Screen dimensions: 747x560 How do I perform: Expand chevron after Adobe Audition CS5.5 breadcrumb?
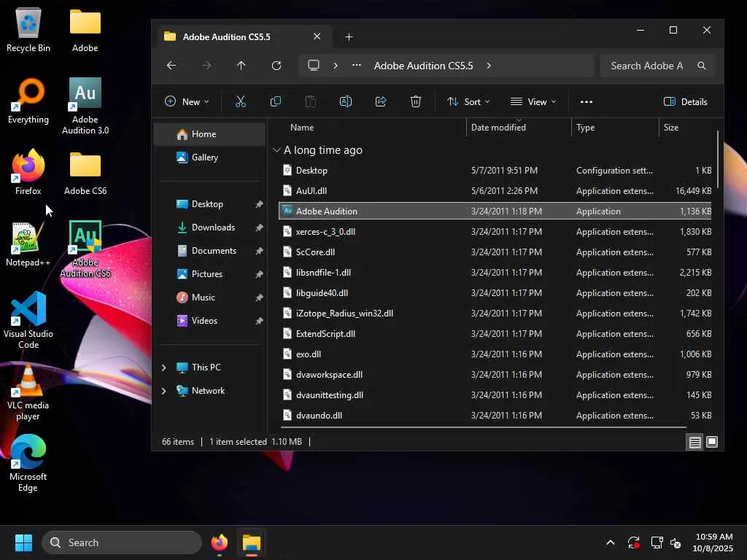coord(489,65)
